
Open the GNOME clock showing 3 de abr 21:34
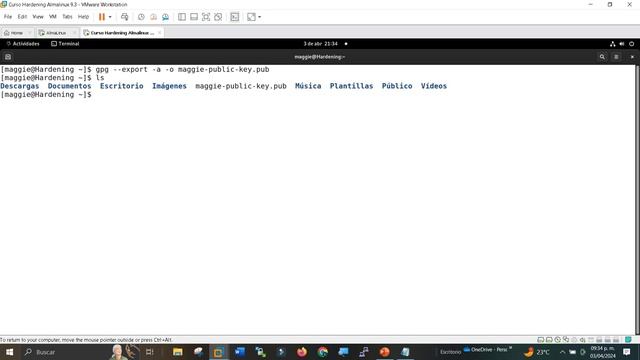320,44
